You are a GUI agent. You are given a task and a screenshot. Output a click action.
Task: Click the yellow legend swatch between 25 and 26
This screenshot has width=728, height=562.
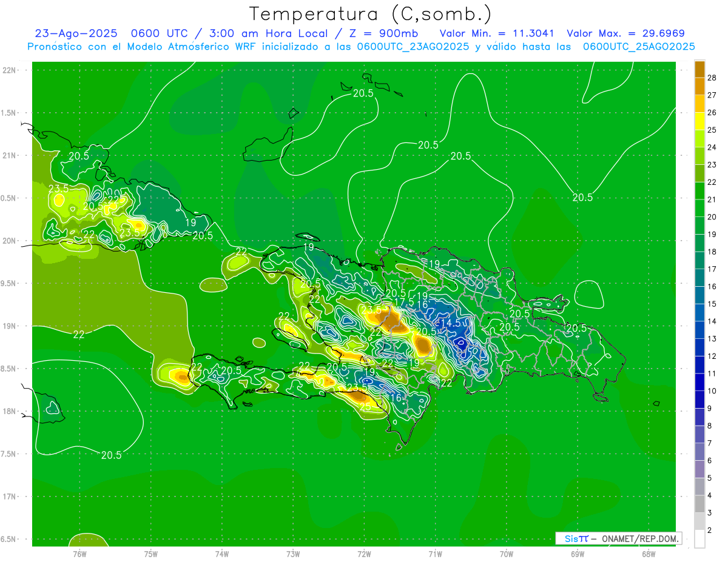point(699,121)
